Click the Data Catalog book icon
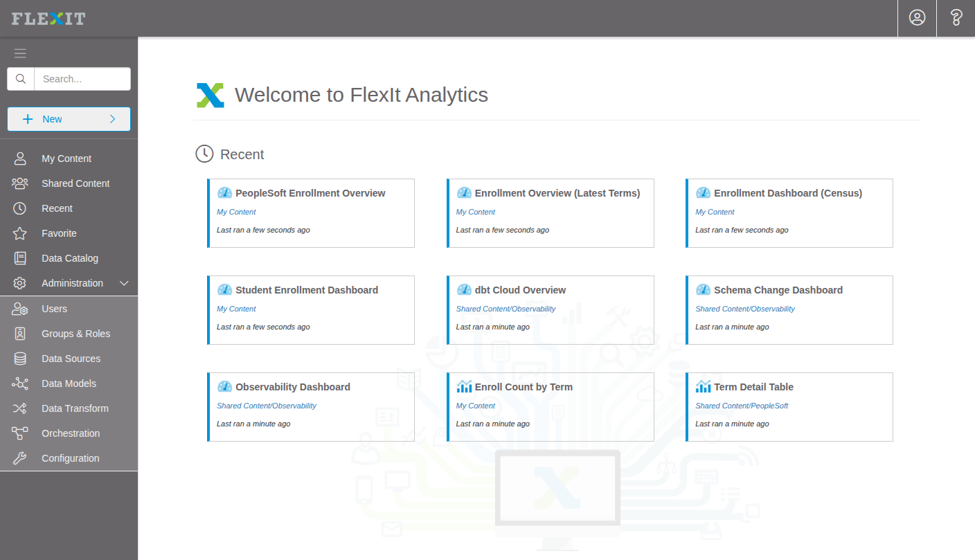975x560 pixels. pyautogui.click(x=20, y=258)
